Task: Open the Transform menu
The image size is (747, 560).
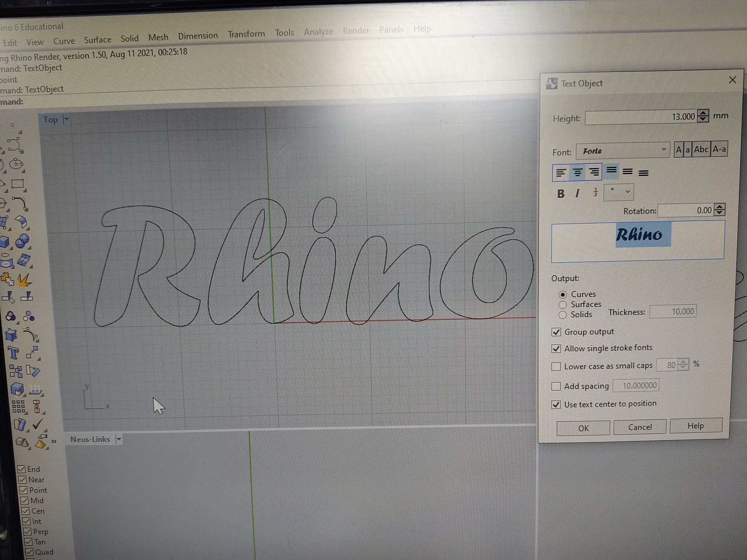Action: click(246, 34)
